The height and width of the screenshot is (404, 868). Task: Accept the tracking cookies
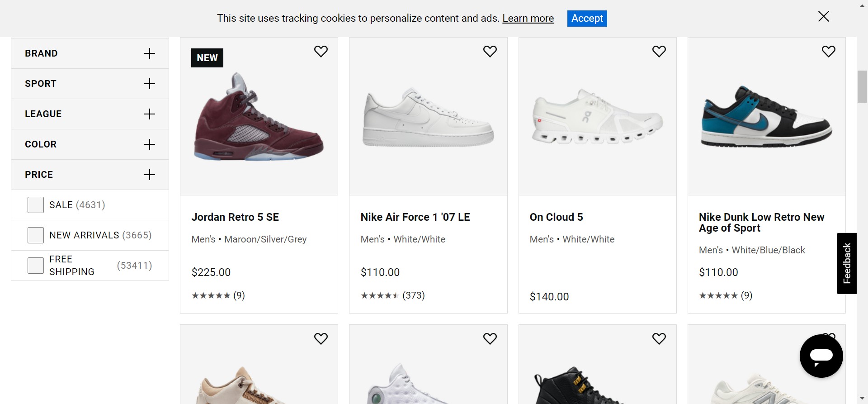(x=587, y=19)
